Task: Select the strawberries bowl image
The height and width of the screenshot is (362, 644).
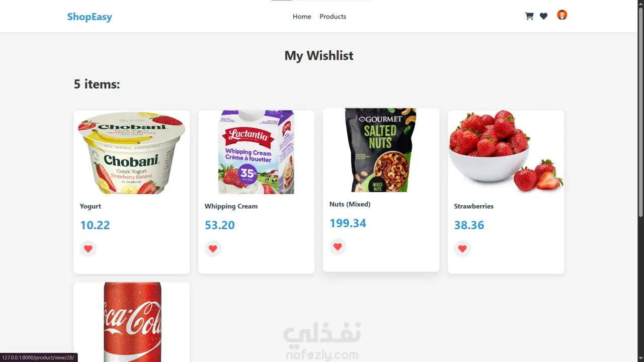Action: pos(506,152)
